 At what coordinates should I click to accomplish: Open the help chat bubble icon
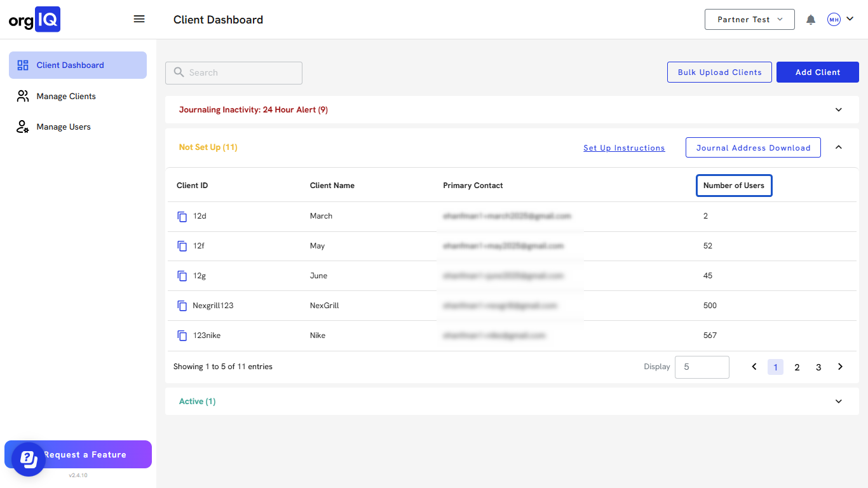tap(29, 459)
